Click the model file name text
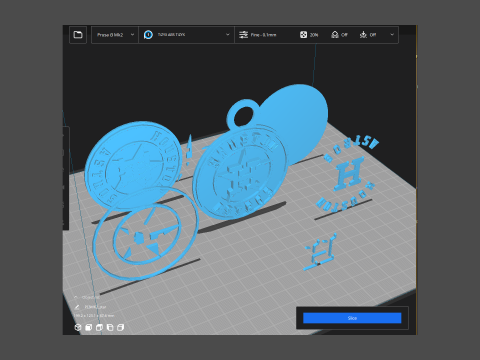The image size is (480, 360). (x=95, y=307)
